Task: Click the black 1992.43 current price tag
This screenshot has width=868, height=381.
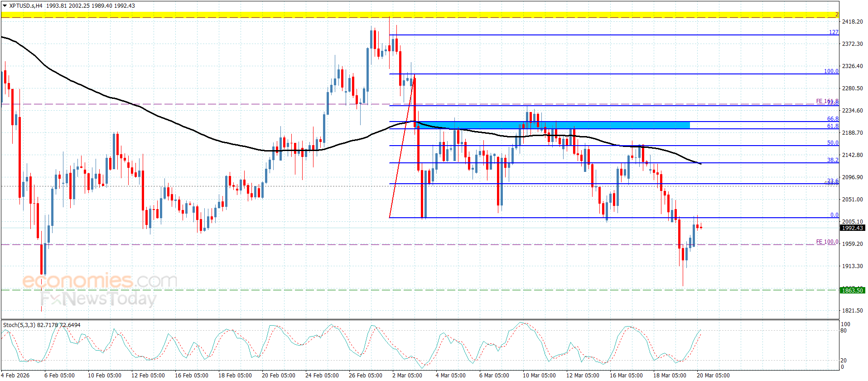Action: 852,228
